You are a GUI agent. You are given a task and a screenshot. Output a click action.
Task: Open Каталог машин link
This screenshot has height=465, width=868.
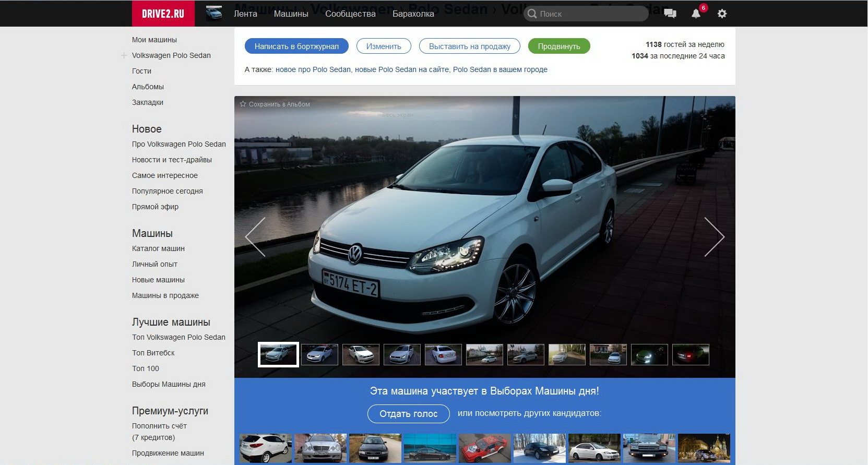coord(158,248)
